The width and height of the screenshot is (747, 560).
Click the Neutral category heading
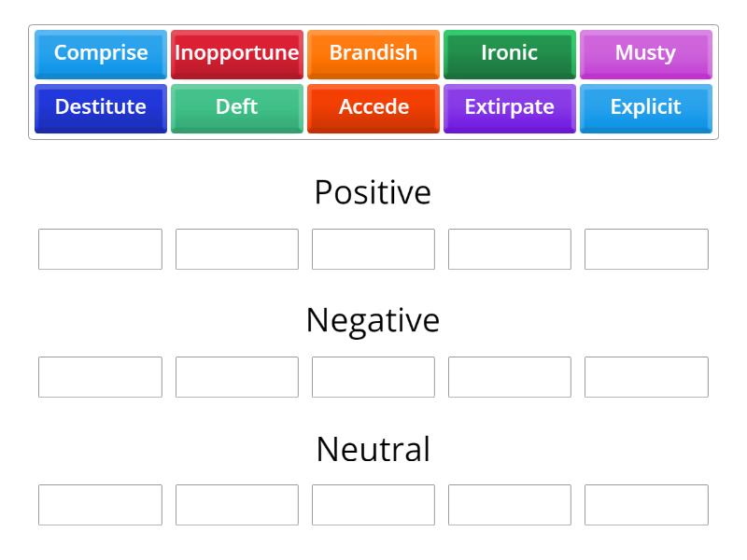[x=373, y=449]
